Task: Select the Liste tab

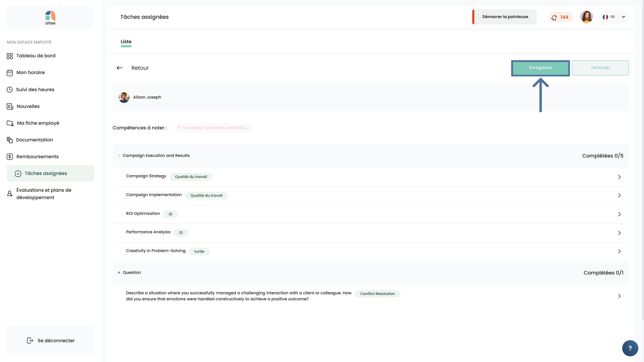Action: 126,42
